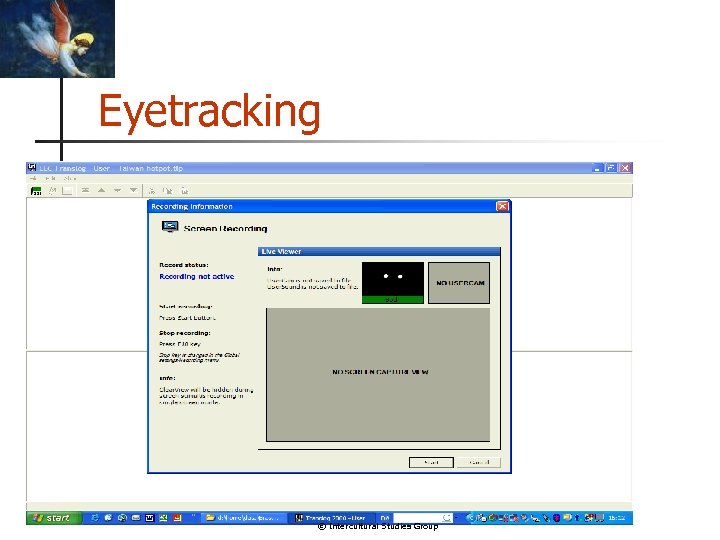Close the Translog User main window
Viewport: 720px width, 540px height.
click(625, 168)
